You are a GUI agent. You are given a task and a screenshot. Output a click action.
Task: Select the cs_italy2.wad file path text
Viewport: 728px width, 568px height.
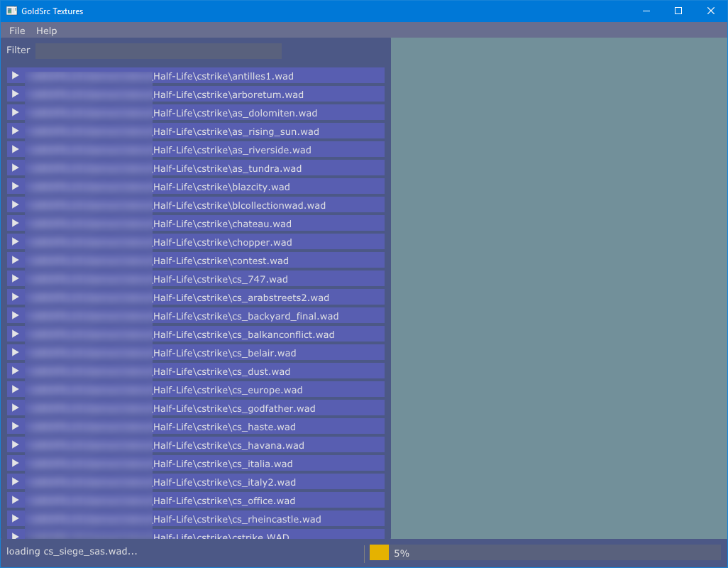click(225, 483)
